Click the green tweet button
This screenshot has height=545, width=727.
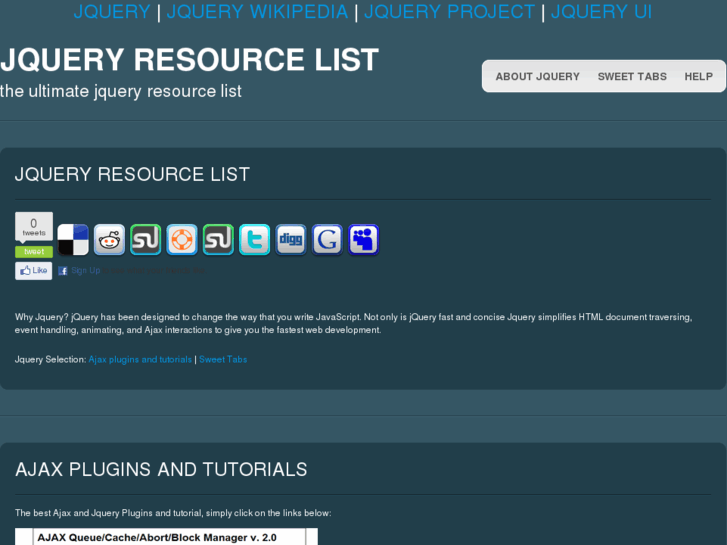[x=34, y=251]
